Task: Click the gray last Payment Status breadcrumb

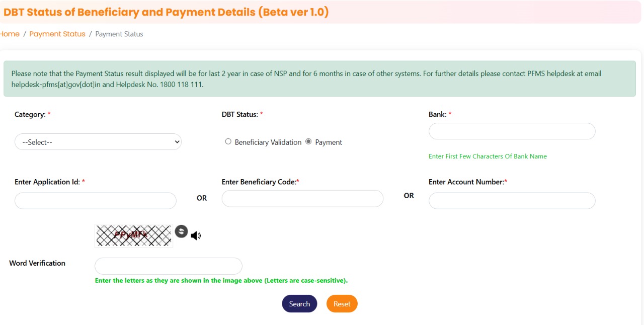Action: point(119,34)
